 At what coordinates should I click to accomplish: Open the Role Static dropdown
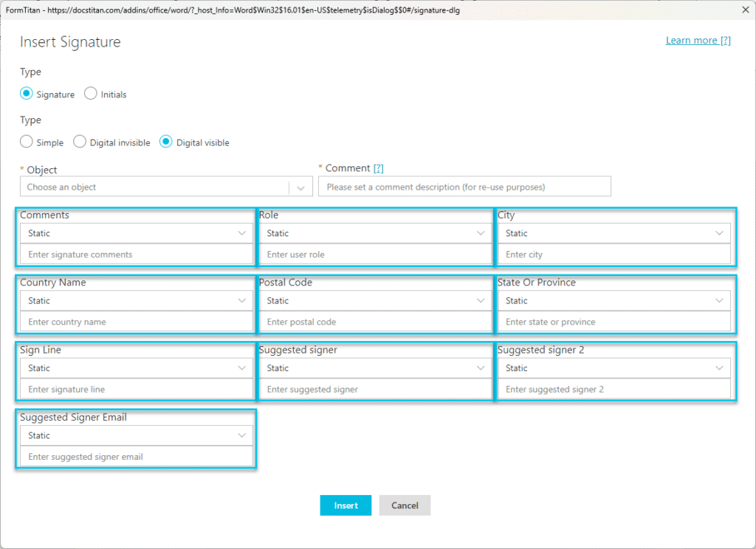[374, 233]
